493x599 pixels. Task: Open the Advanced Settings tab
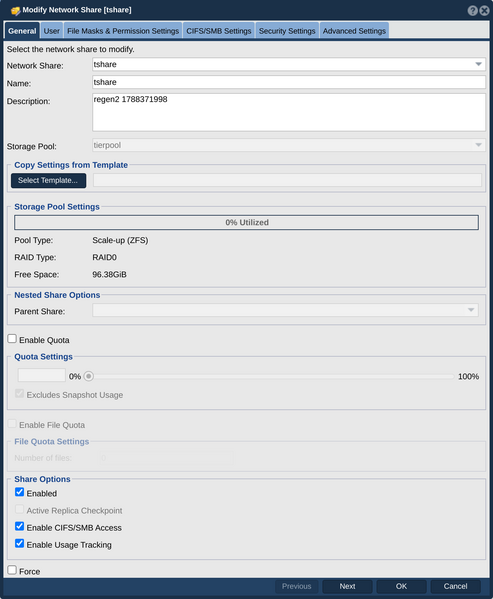[x=354, y=31]
